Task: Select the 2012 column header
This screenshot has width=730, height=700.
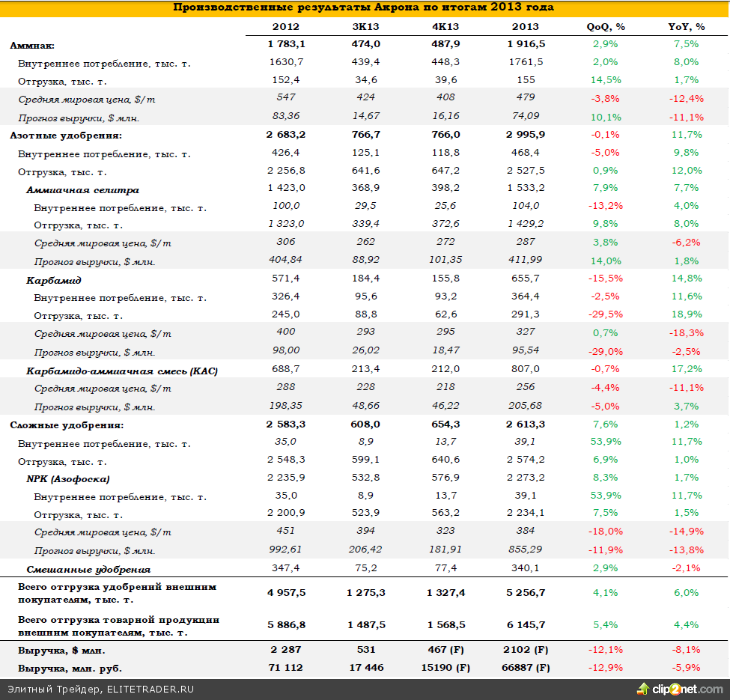Action: click(285, 27)
